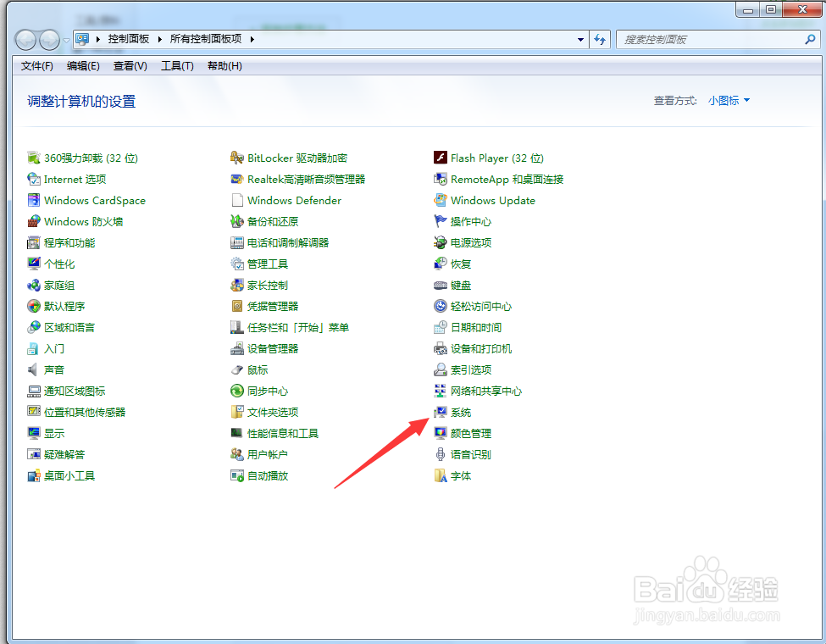Click the 同步中心 green icon
This screenshot has height=644, width=826.
237,391
